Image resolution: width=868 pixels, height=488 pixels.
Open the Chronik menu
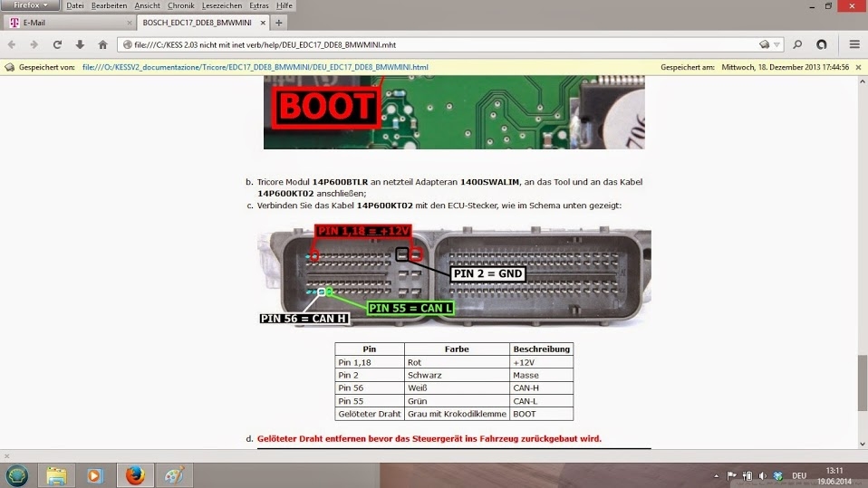coord(181,5)
